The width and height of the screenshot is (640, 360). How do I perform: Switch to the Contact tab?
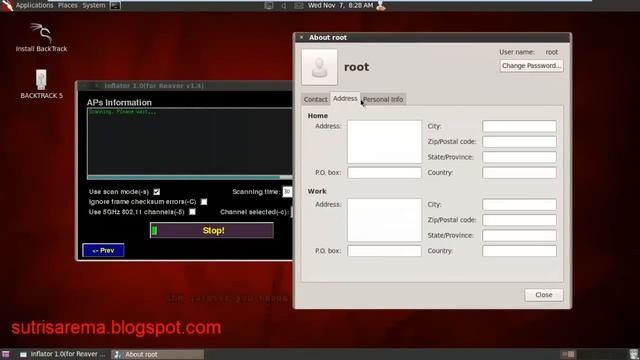click(x=316, y=99)
